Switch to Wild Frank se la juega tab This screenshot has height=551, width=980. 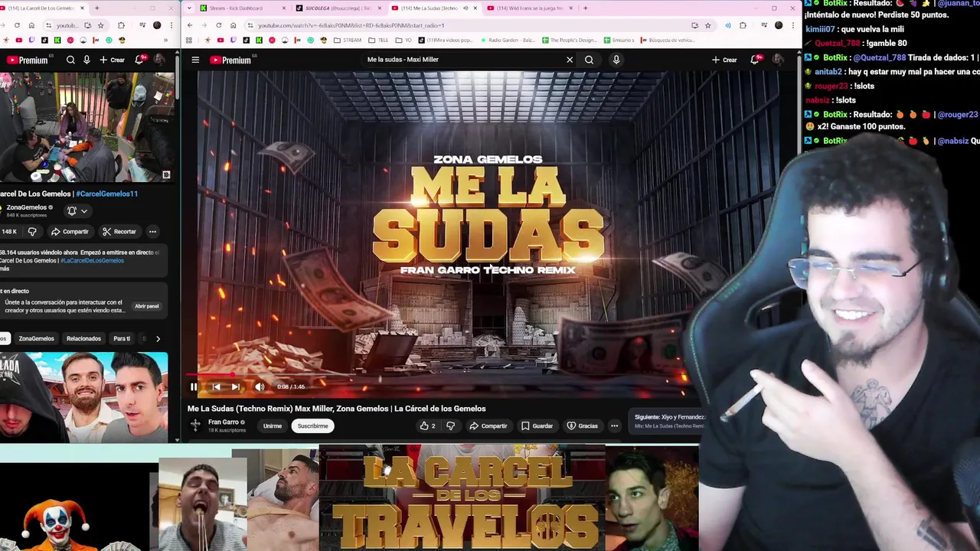click(x=528, y=8)
